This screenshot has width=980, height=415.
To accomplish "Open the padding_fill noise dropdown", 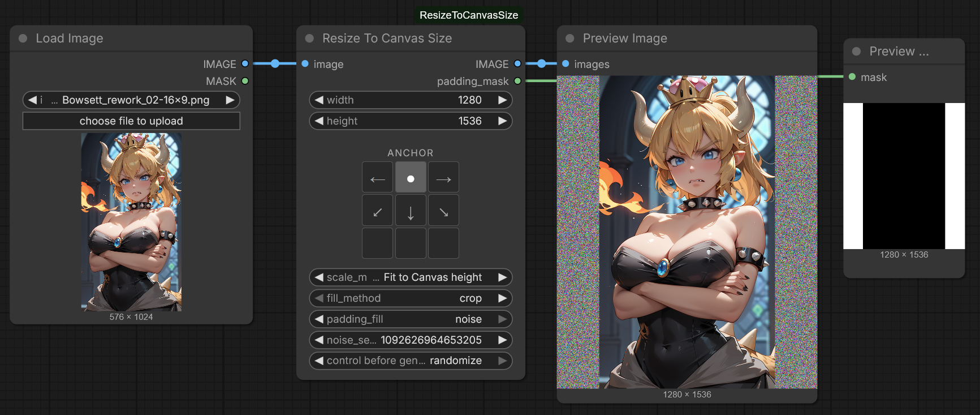I will tap(411, 319).
